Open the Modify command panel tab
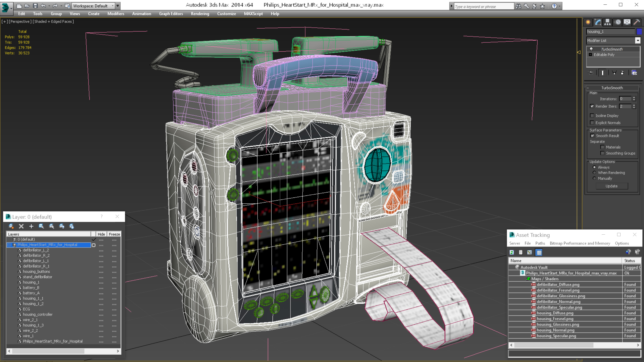 click(598, 22)
